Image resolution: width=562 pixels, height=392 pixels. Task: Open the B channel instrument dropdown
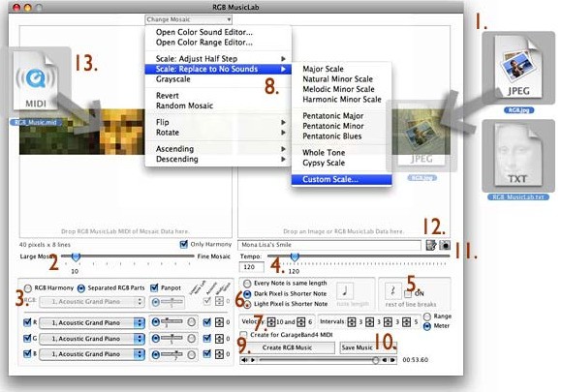point(92,354)
